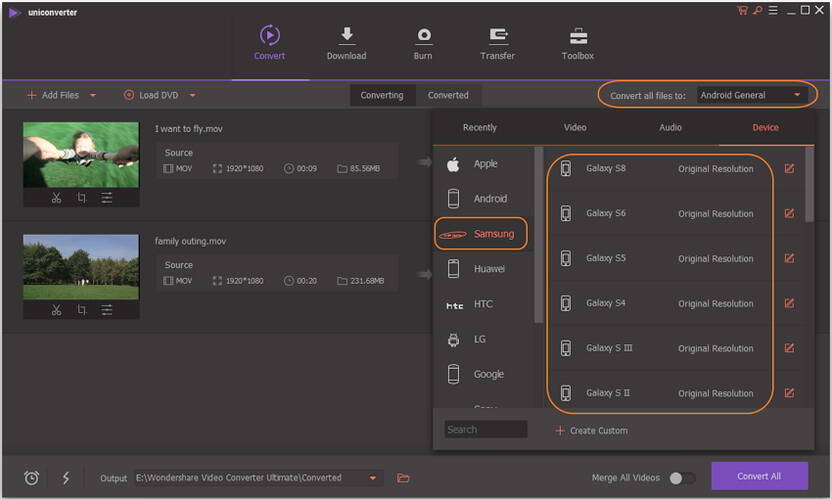Edit the Galaxy S III preset settings
Image resolution: width=832 pixels, height=499 pixels.
[790, 348]
